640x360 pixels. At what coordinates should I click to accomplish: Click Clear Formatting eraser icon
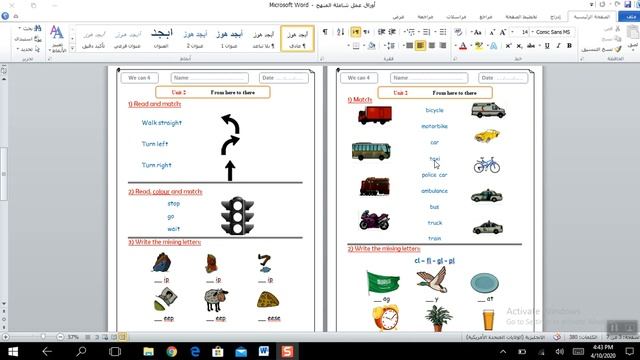click(x=458, y=32)
